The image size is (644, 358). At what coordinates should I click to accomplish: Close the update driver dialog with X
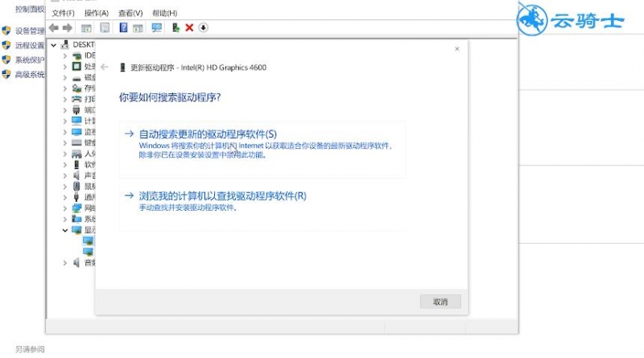tap(457, 49)
